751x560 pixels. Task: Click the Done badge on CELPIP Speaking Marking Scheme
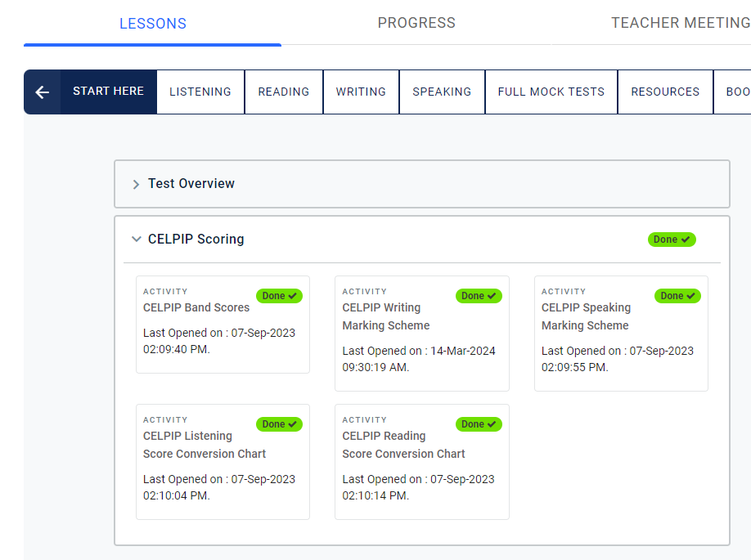tap(677, 296)
